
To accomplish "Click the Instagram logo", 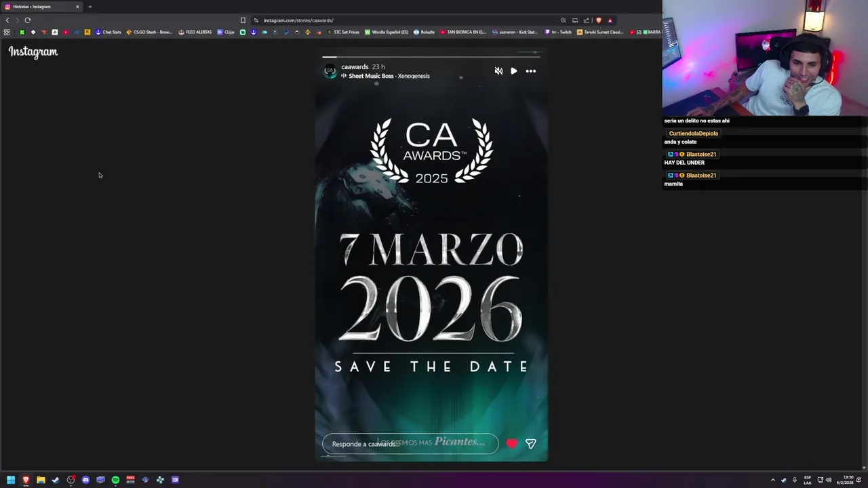I will pyautogui.click(x=33, y=52).
